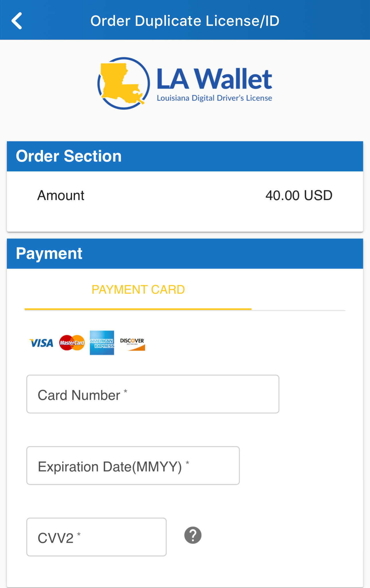Focus the Card Number input field
Image resolution: width=370 pixels, height=588 pixels.
point(153,394)
